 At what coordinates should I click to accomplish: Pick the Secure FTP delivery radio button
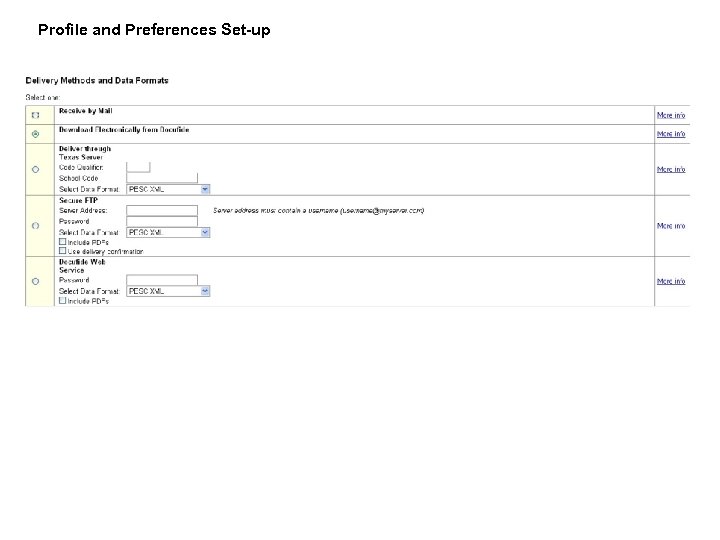coord(36,225)
